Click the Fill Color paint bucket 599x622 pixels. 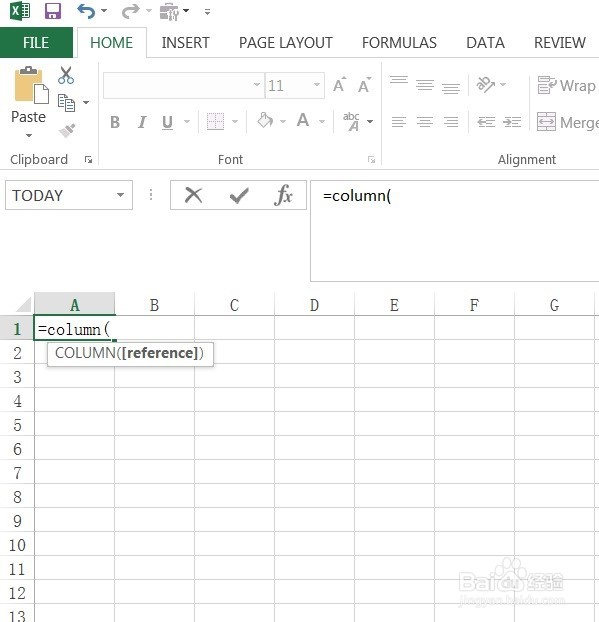pyautogui.click(x=265, y=120)
